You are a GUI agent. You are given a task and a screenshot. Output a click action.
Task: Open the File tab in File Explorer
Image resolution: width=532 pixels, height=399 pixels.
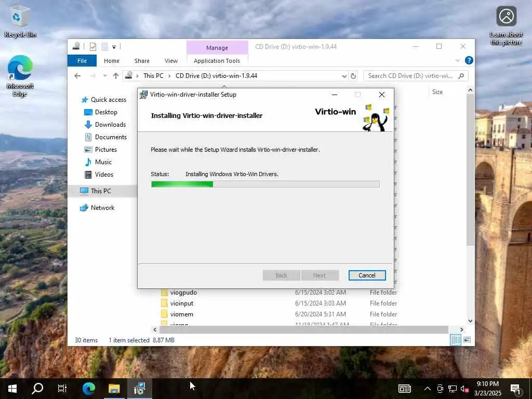[82, 61]
